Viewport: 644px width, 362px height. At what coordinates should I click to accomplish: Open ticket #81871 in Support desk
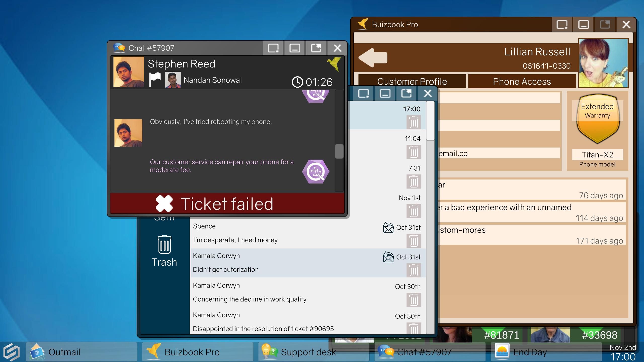(502, 335)
